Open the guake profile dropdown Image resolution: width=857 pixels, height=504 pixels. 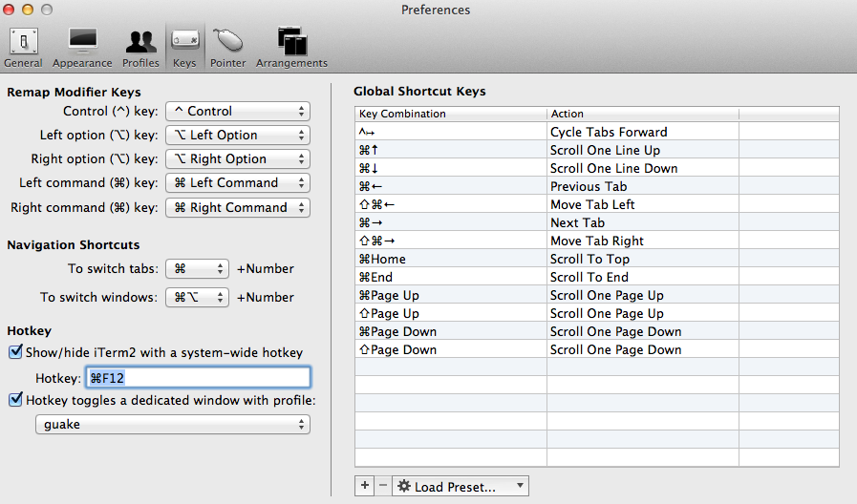[x=173, y=424]
